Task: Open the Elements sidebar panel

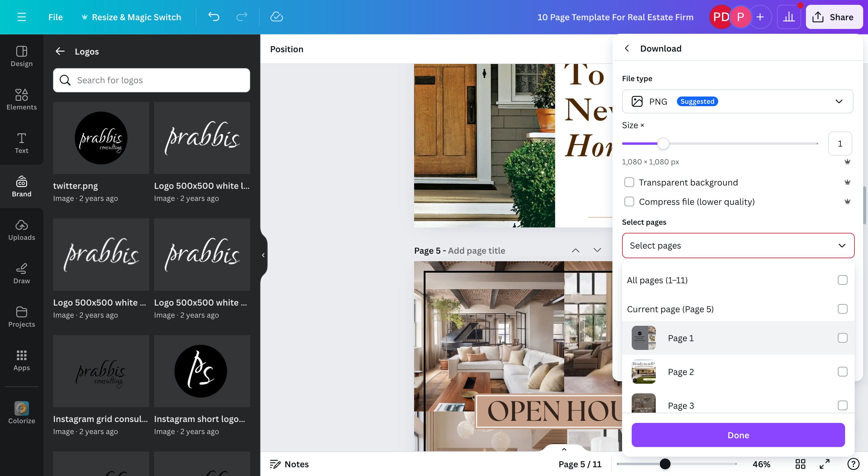Action: click(22, 100)
